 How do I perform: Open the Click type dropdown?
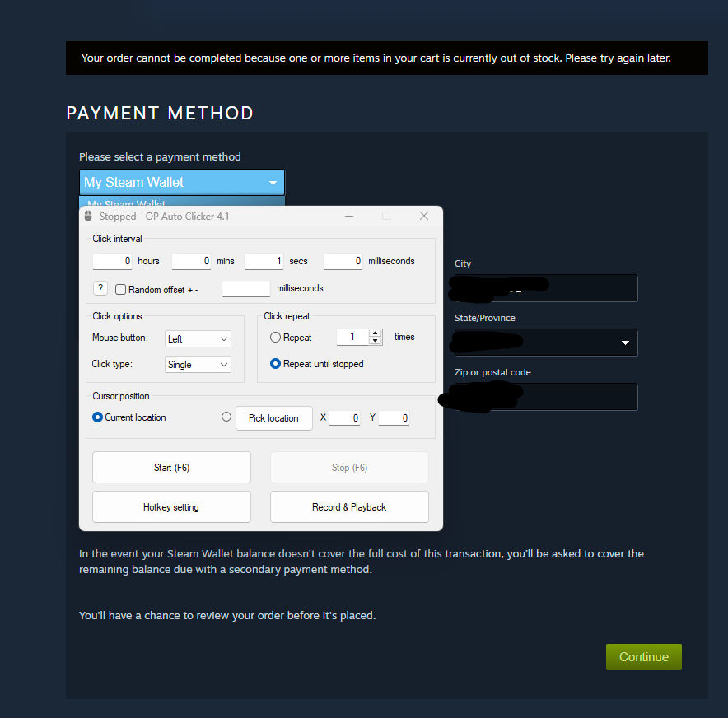coord(198,364)
